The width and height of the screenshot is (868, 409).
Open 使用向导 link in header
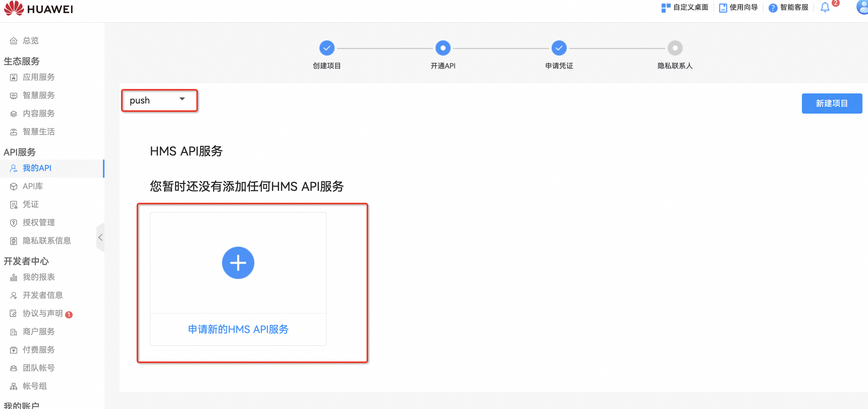744,8
